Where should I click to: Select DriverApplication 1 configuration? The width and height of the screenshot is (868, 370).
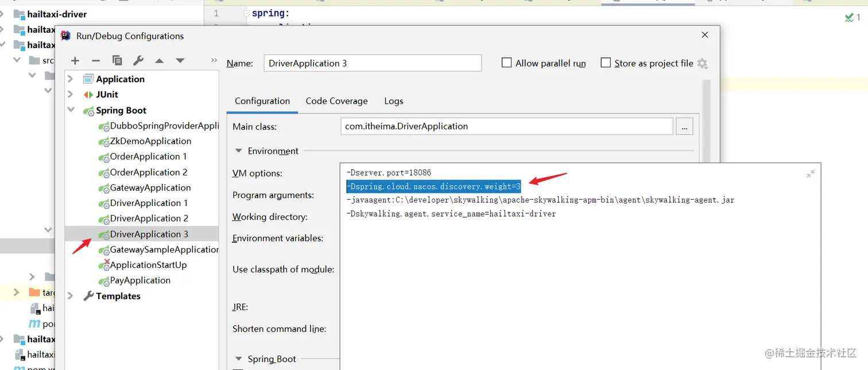tap(143, 203)
